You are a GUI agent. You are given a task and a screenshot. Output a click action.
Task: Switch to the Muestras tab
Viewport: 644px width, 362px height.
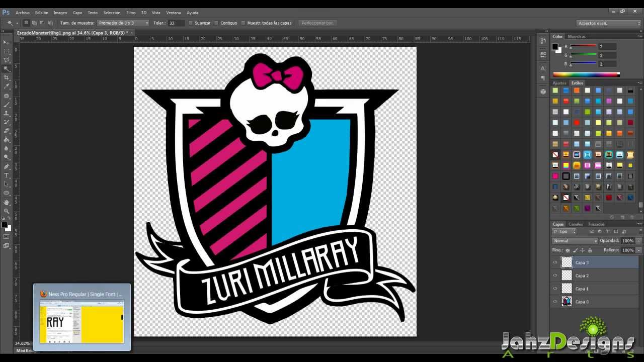tap(577, 37)
